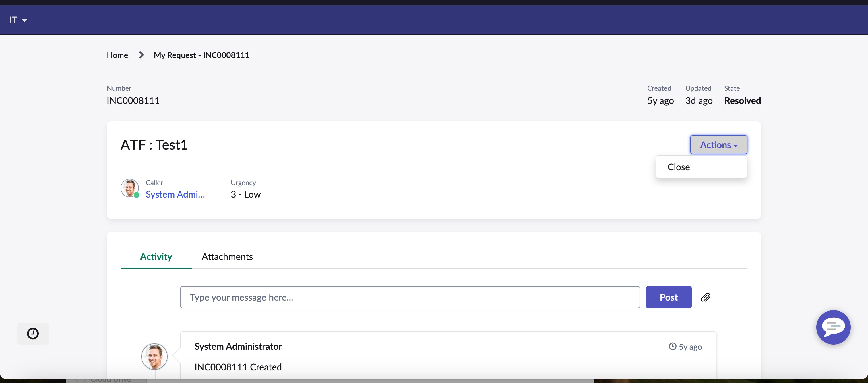Click the message input field
This screenshot has width=868, height=383.
(409, 297)
